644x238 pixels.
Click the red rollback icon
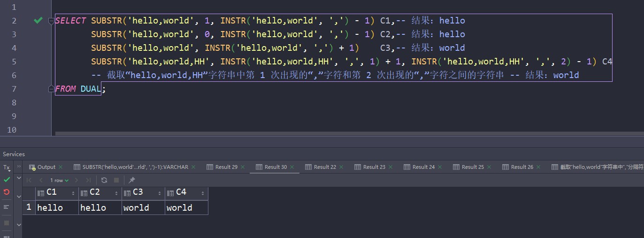[7, 192]
